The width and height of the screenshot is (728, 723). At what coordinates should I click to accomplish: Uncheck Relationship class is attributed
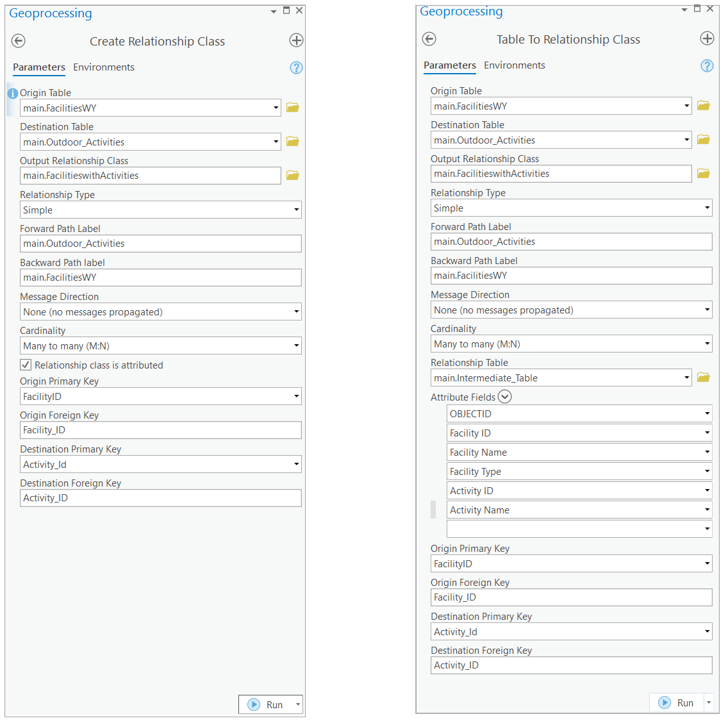pos(24,364)
